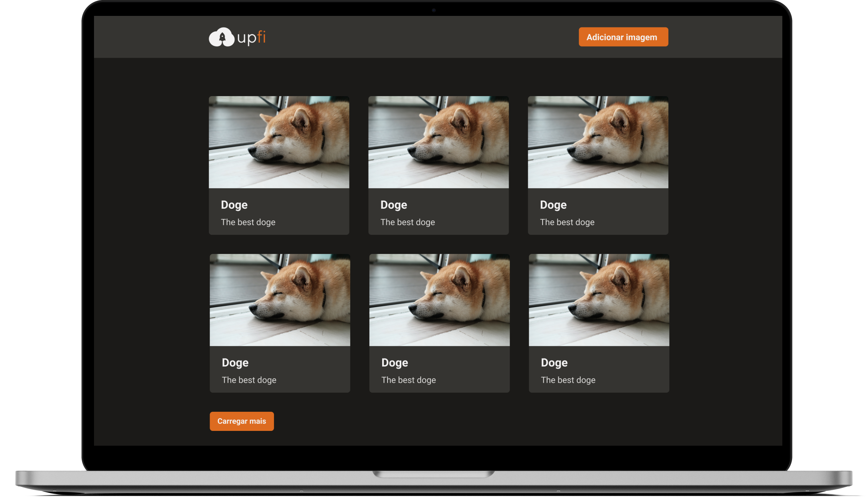Open the Doge image in second row, middle card
Viewport: 868px width, 497px height.
439,300
